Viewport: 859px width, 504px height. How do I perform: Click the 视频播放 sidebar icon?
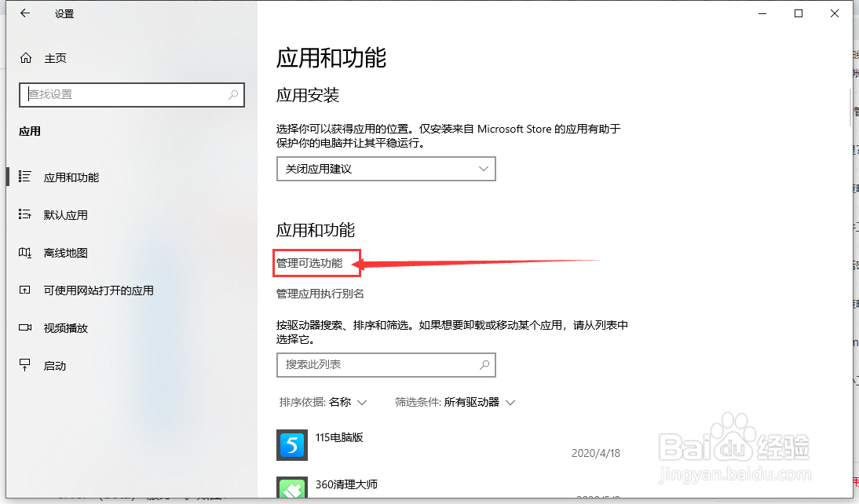pos(26,327)
